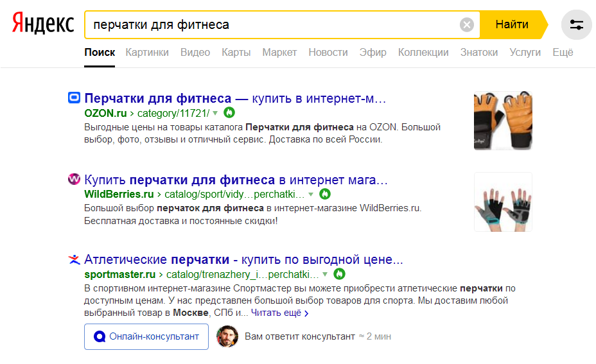
Task: Click 'Вам ответит консультант' text
Action: pos(299,336)
